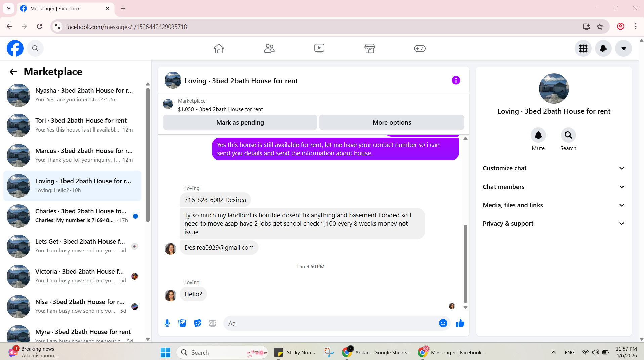Open Sticky Notes from the taskbar
This screenshot has height=360, width=644.
[x=295, y=352]
